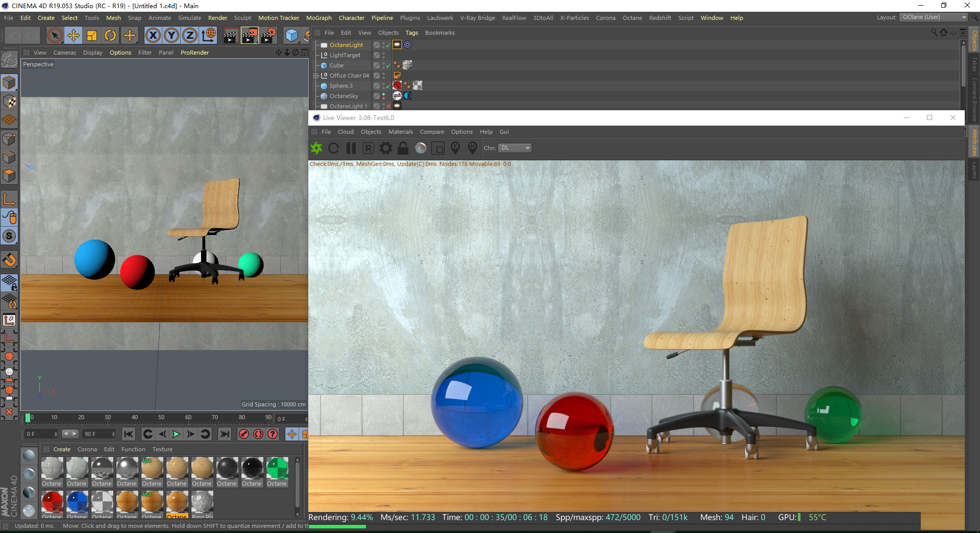Restart the Octane render with the green icon

[316, 148]
